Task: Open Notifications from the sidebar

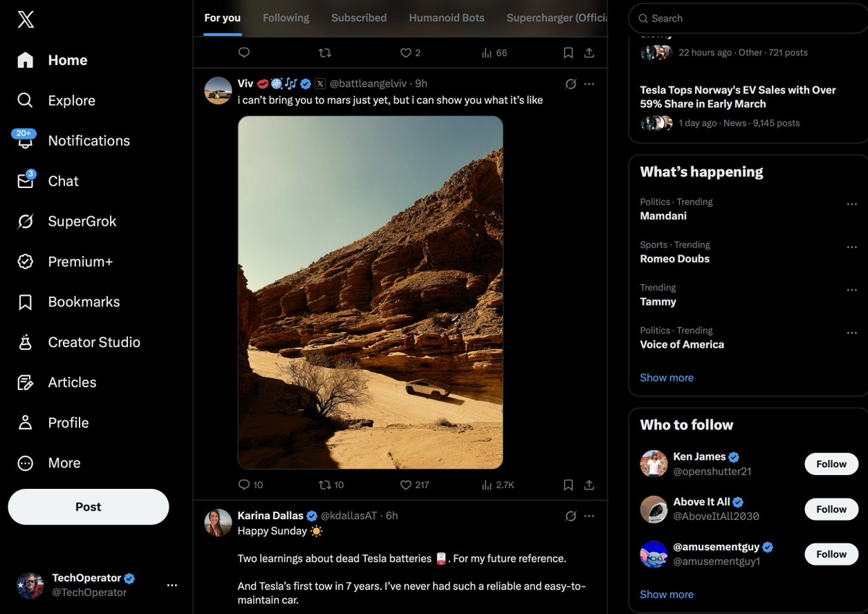Action: coord(88,140)
